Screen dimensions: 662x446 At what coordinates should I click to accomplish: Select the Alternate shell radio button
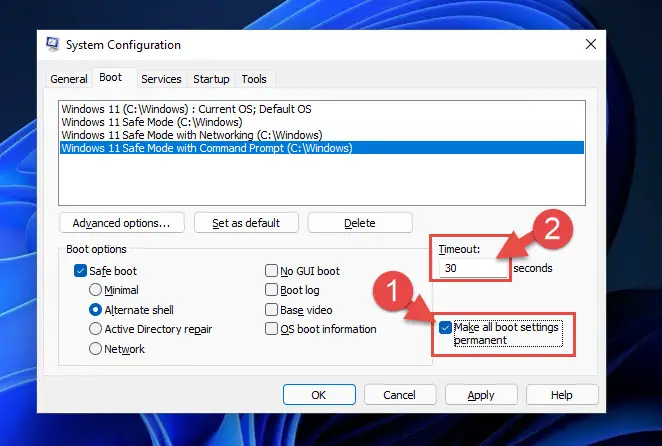(95, 310)
